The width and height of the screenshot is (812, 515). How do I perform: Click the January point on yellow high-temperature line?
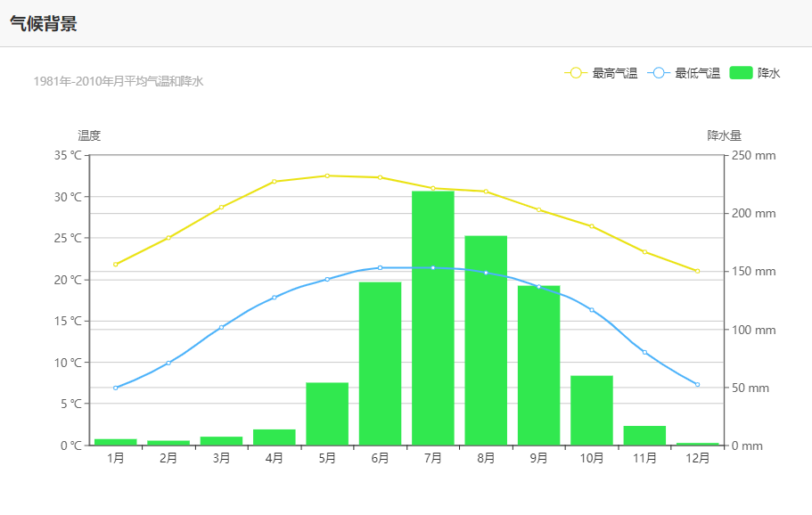coord(116,265)
